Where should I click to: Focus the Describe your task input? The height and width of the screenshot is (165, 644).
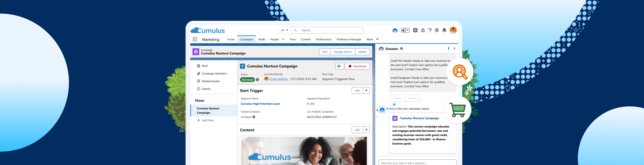[x=418, y=163]
